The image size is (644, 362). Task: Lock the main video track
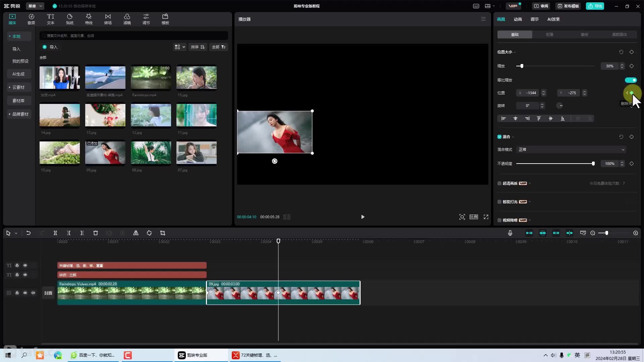pos(17,293)
